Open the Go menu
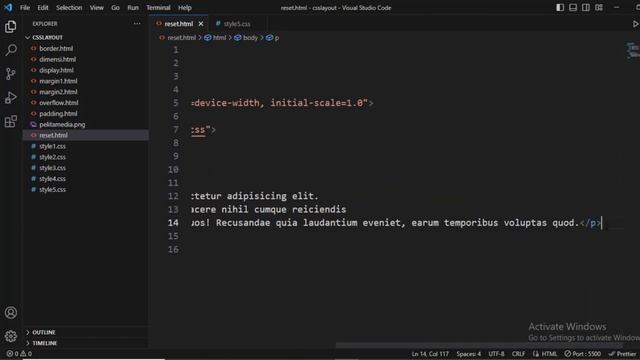 pos(116,7)
